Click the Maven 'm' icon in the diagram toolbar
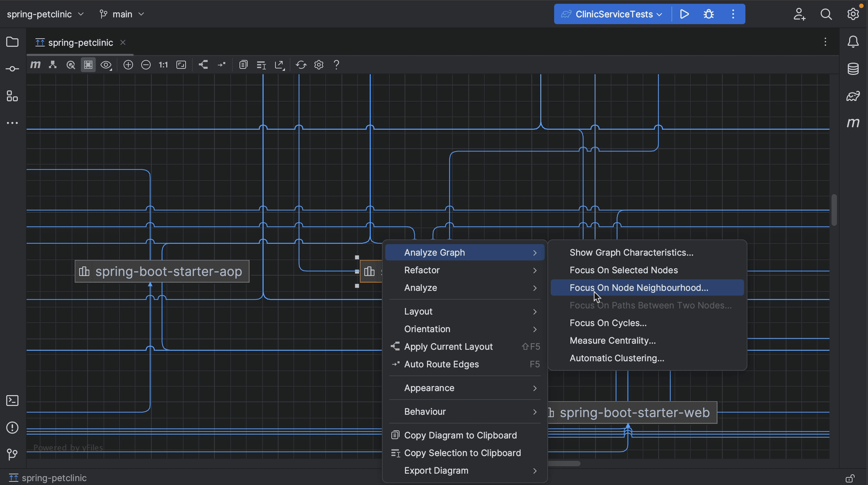This screenshot has width=868, height=485. (x=36, y=65)
